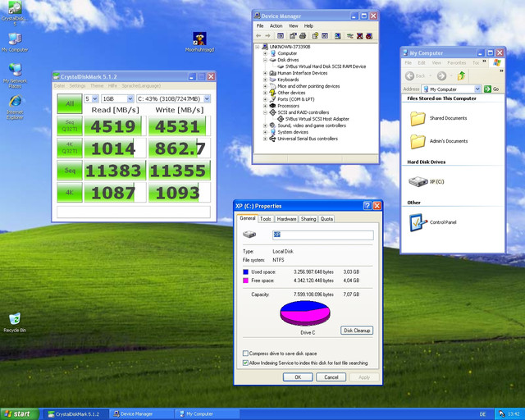Click the system tray icon beside the clock
525x420 pixels.
tap(501, 414)
